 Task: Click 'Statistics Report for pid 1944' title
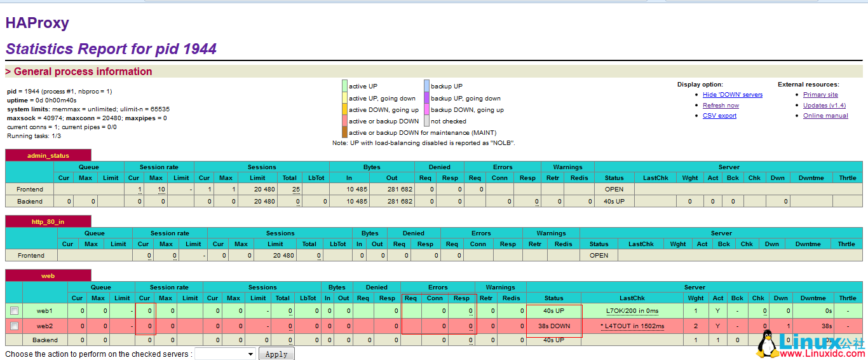tap(111, 49)
